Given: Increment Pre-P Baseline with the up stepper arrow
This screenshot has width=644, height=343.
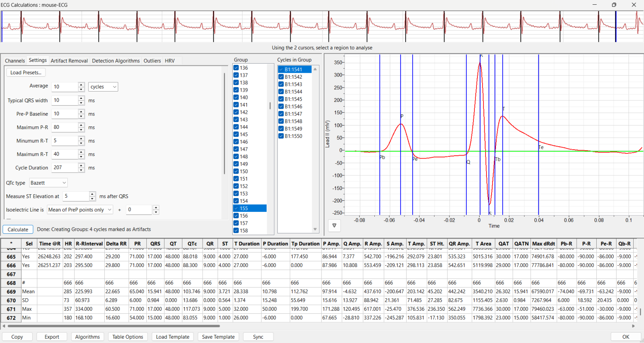Looking at the screenshot, I should [81, 112].
